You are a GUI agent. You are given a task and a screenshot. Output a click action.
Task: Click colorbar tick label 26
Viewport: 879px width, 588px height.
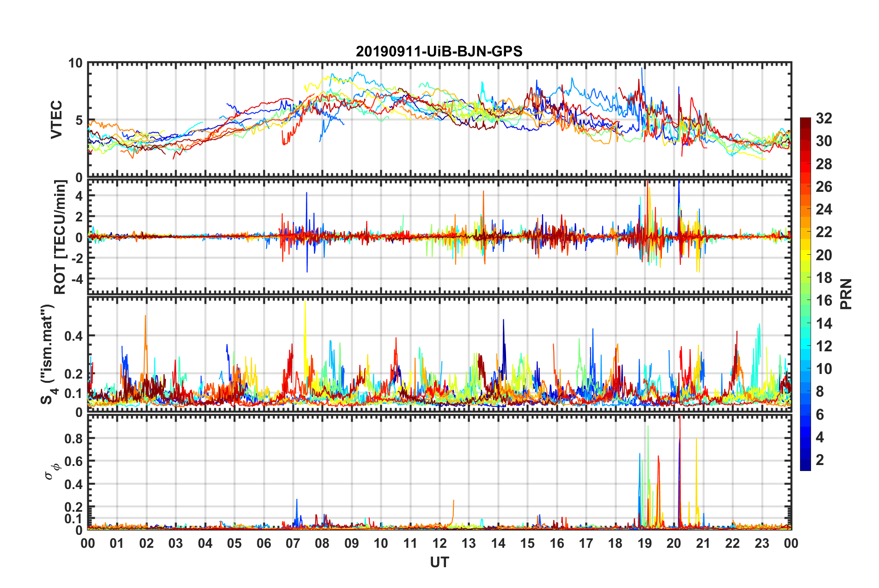click(824, 186)
